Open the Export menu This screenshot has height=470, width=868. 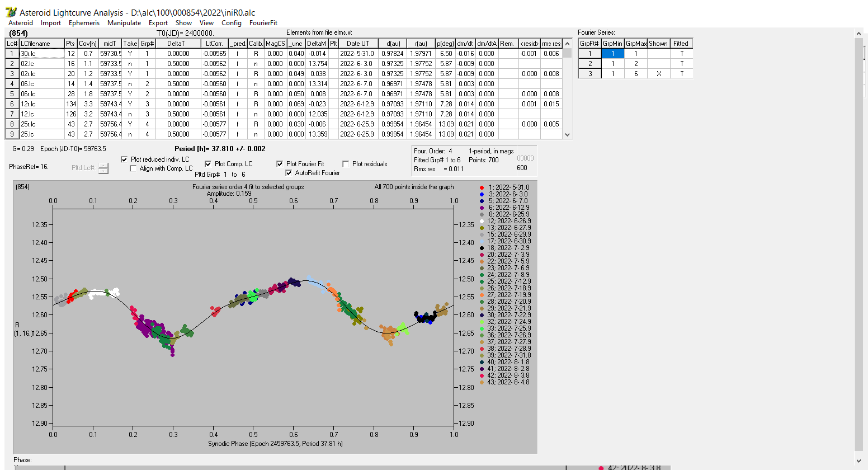pyautogui.click(x=158, y=23)
